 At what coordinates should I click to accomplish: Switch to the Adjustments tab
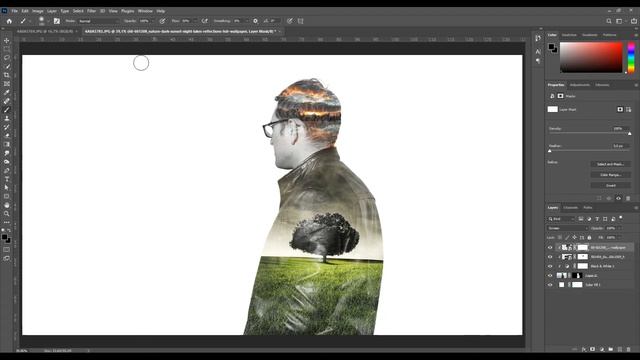click(x=580, y=85)
